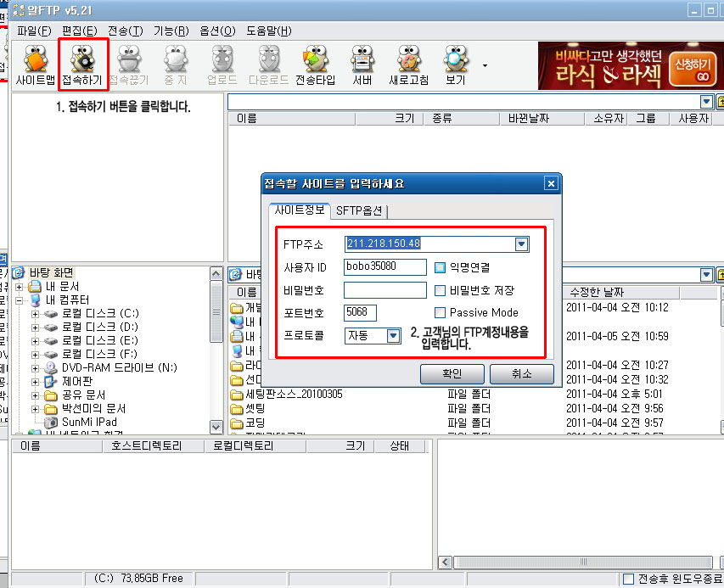Screen dimensions: 724x588
Task: Collapse 내 컴퓨터 tree node
Action: (x=19, y=300)
